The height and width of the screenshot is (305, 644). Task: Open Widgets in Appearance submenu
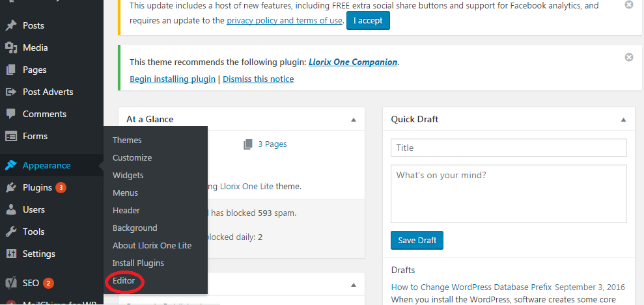128,176
